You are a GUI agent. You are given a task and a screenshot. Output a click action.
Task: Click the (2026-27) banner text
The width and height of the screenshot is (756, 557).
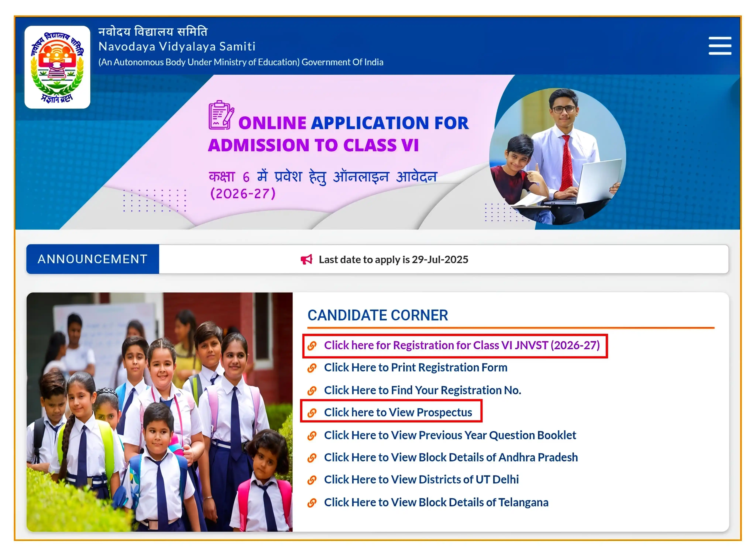pos(243,194)
